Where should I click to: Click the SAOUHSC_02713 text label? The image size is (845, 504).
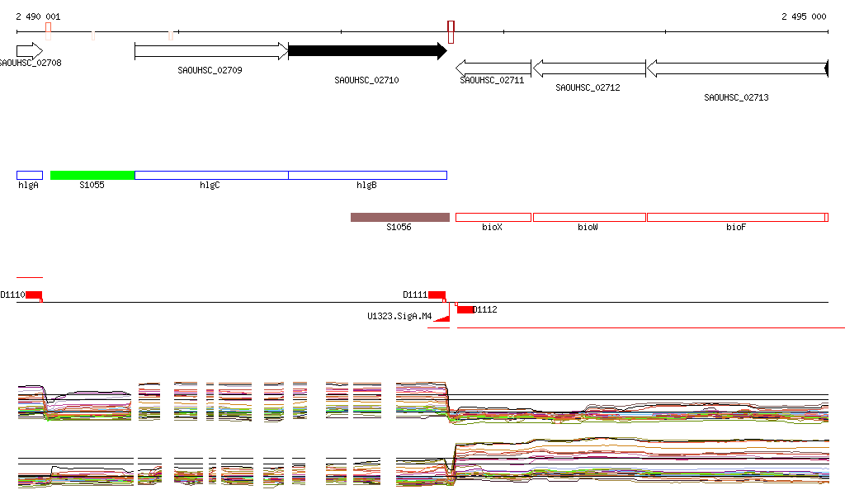click(736, 97)
